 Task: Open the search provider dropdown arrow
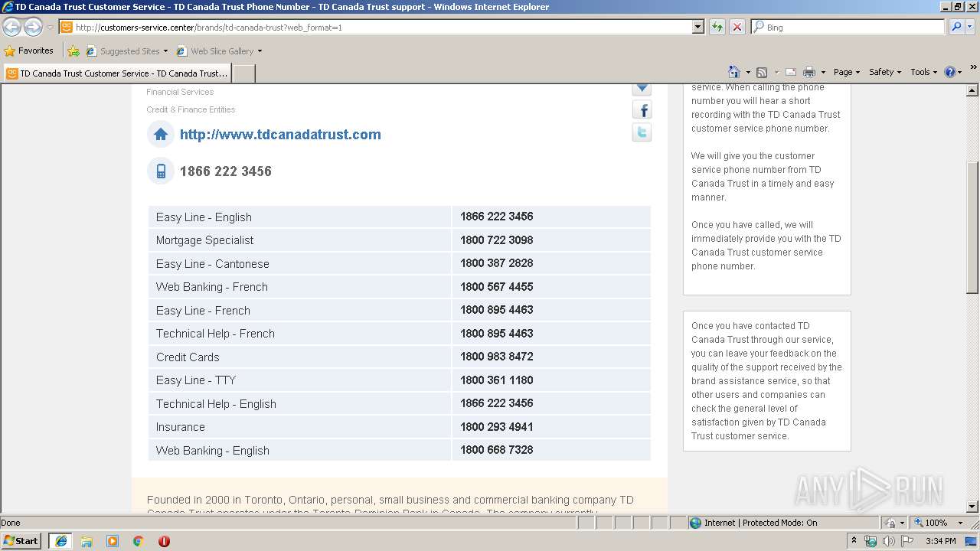(x=971, y=27)
